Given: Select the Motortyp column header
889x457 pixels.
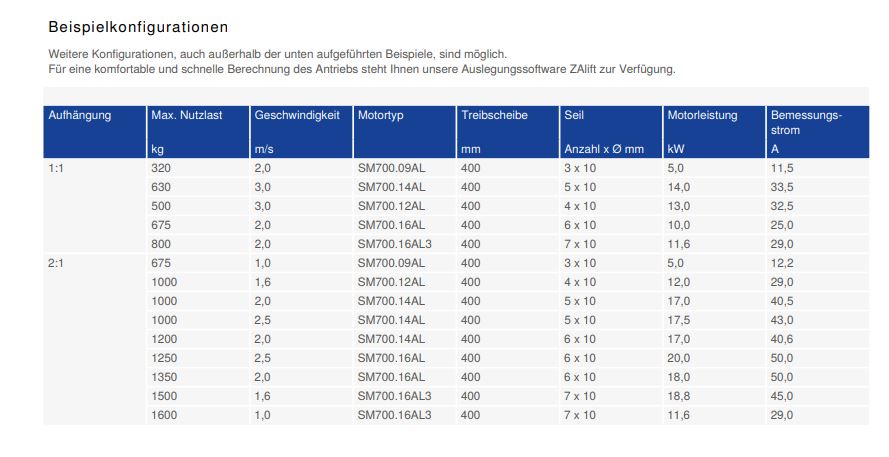Looking at the screenshot, I should [x=404, y=132].
